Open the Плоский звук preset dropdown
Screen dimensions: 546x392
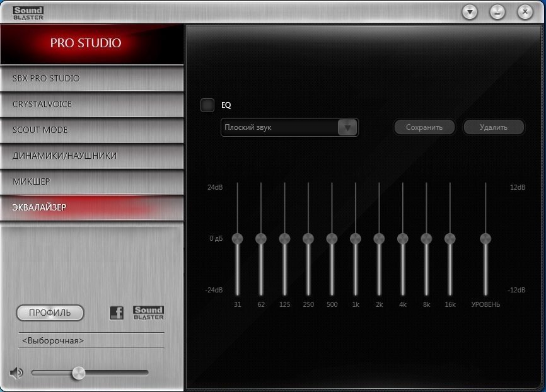click(289, 127)
